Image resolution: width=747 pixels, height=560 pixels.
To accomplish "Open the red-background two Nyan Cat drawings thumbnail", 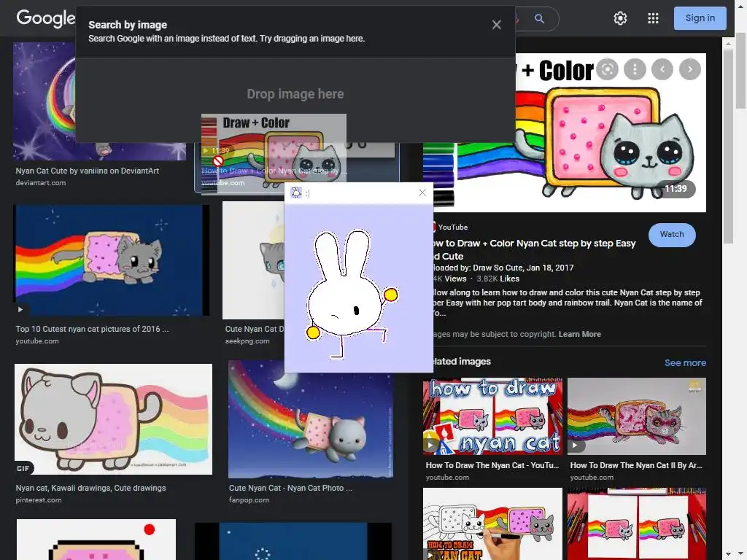I will (636, 524).
